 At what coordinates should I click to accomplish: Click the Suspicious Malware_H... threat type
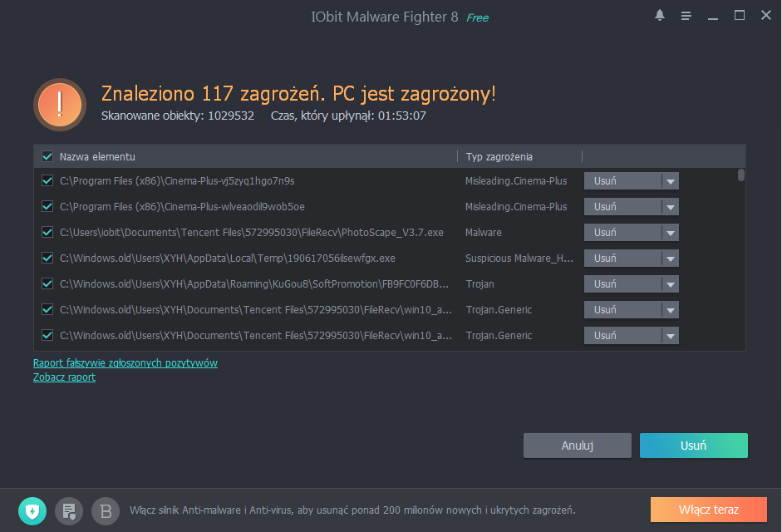point(519,258)
